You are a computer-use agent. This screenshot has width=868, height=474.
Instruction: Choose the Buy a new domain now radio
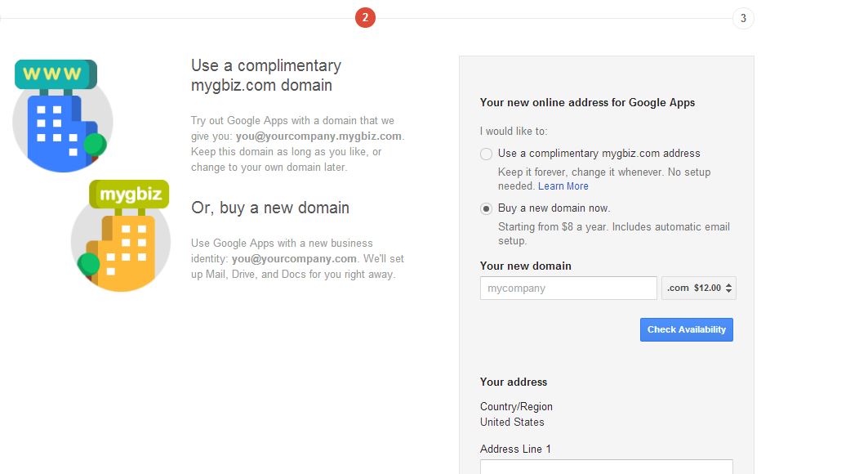487,208
